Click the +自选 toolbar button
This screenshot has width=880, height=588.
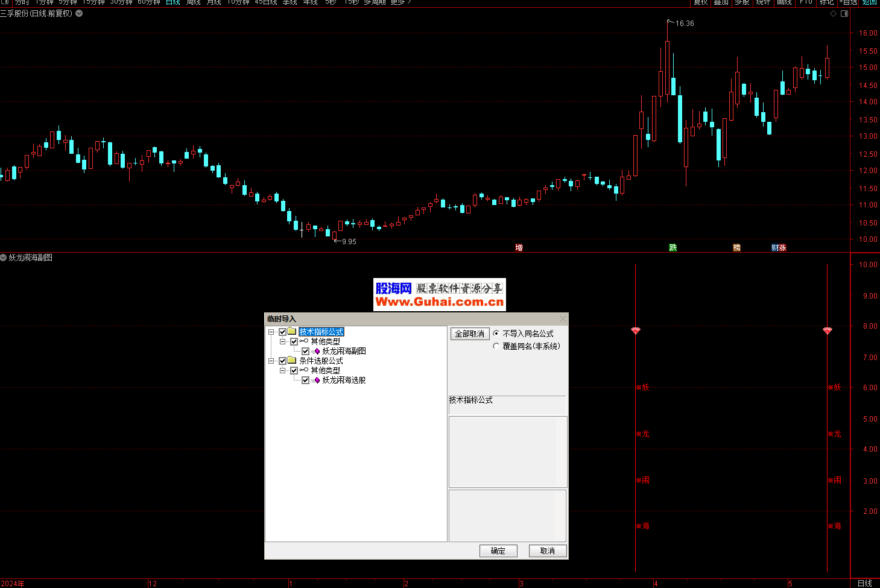(848, 2)
